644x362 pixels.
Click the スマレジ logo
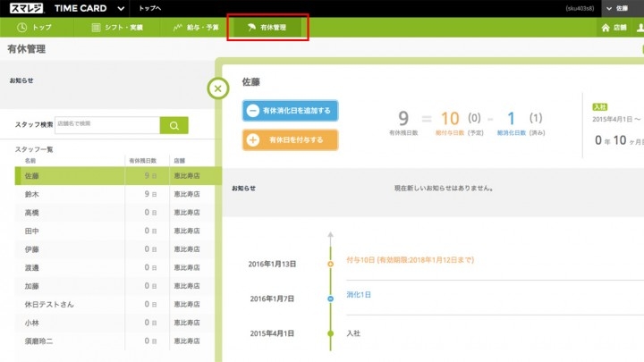pos(29,8)
